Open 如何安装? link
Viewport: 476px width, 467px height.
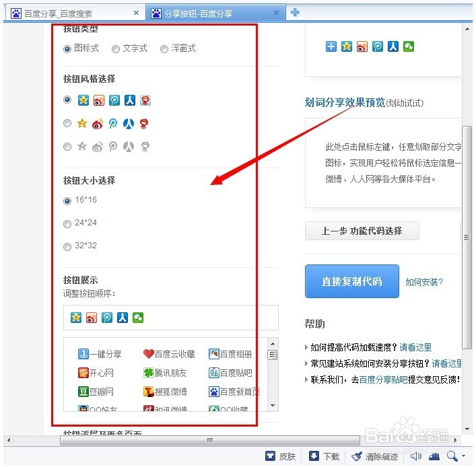423,282
